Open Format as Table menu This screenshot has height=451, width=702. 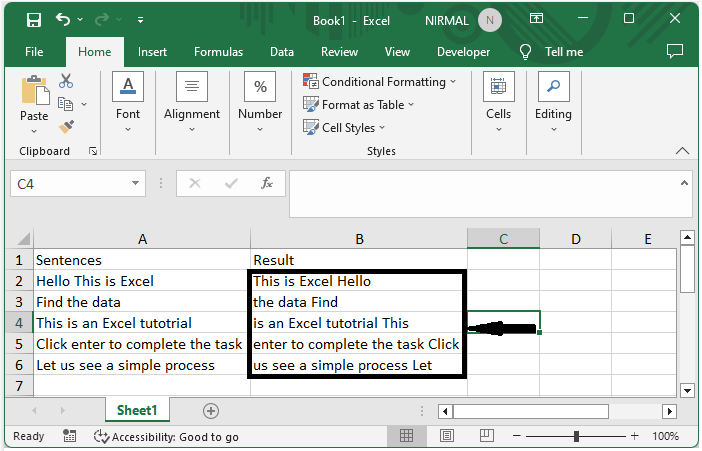(359, 105)
